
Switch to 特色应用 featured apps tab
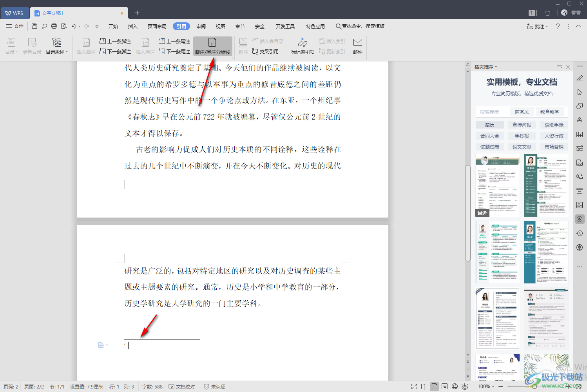tap(315, 26)
